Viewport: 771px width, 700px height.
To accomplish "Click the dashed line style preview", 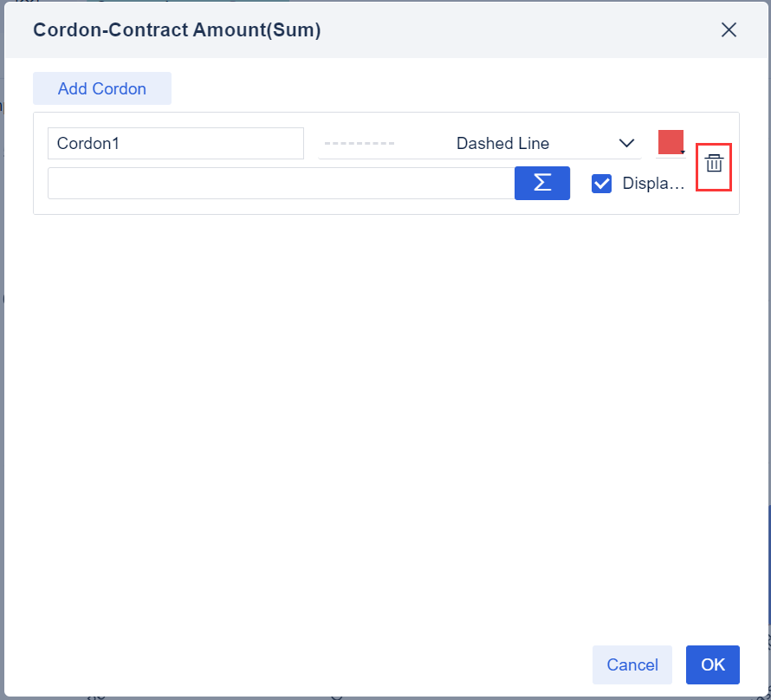I will point(359,144).
